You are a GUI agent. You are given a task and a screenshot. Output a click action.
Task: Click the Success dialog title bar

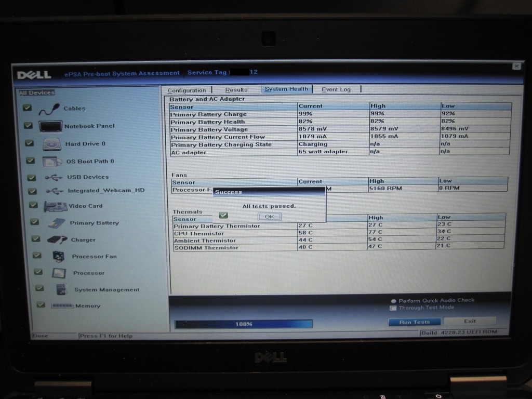[x=269, y=192]
